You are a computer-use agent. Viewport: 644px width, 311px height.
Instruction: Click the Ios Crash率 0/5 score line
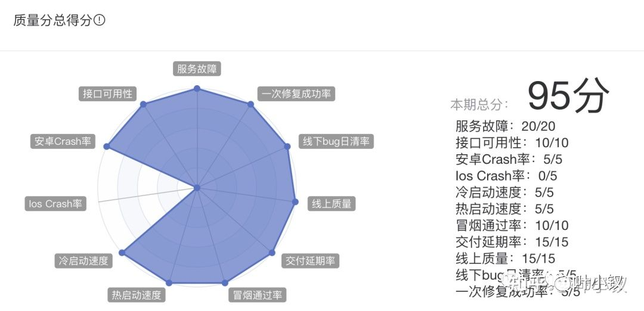pos(506,176)
